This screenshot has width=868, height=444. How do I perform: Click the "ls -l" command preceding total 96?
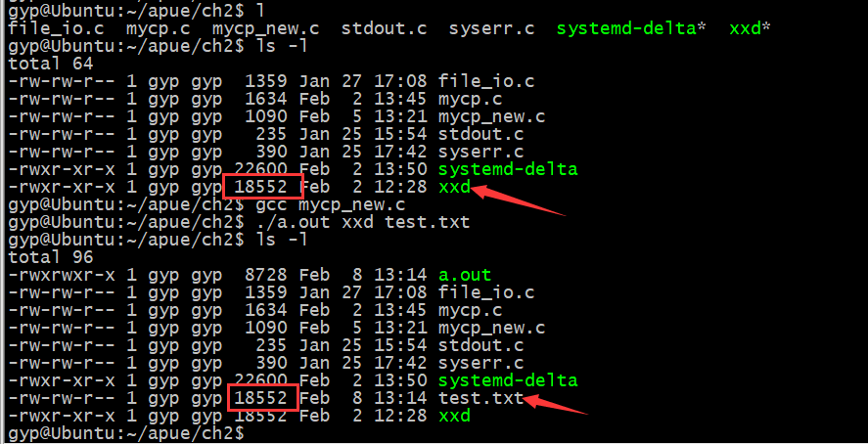point(282,240)
